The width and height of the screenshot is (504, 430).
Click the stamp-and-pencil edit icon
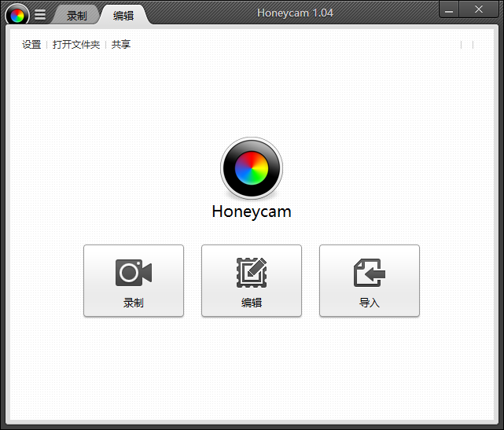point(252,273)
